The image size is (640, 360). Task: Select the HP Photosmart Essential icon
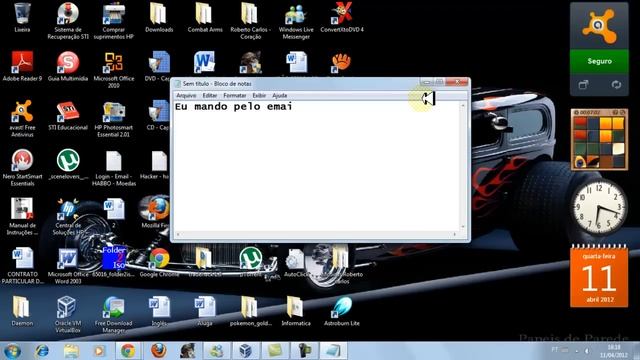click(x=113, y=118)
